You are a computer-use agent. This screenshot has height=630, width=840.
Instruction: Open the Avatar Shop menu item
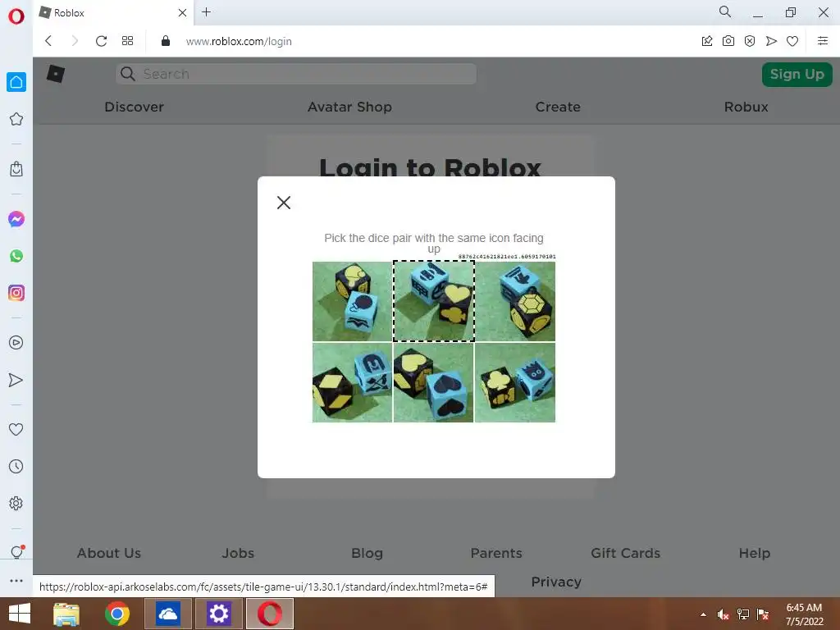click(349, 107)
